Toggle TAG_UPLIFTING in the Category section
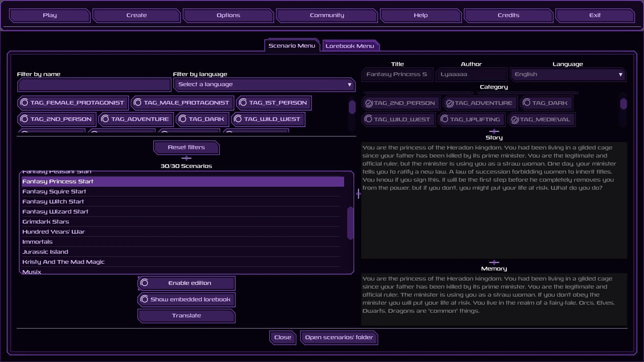644x362 pixels. point(471,119)
